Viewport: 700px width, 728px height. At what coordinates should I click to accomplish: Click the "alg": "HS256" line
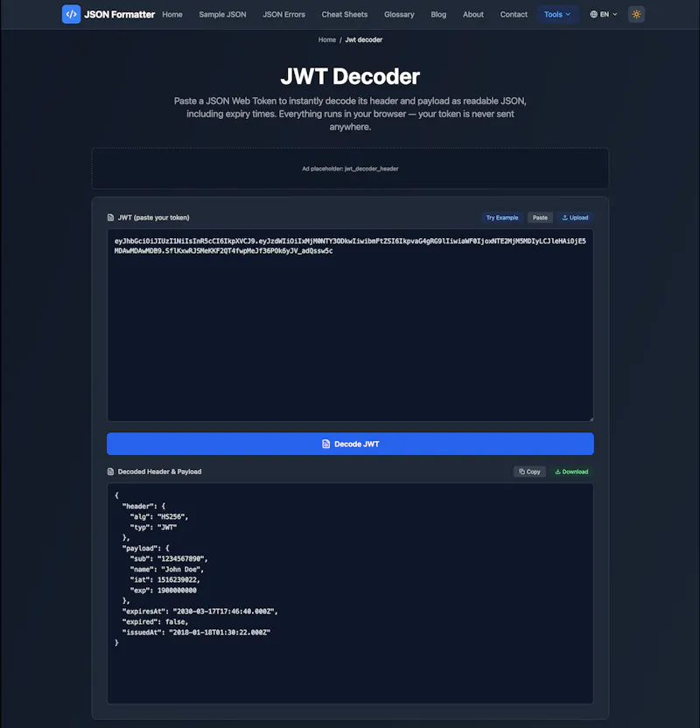pyautogui.click(x=158, y=517)
